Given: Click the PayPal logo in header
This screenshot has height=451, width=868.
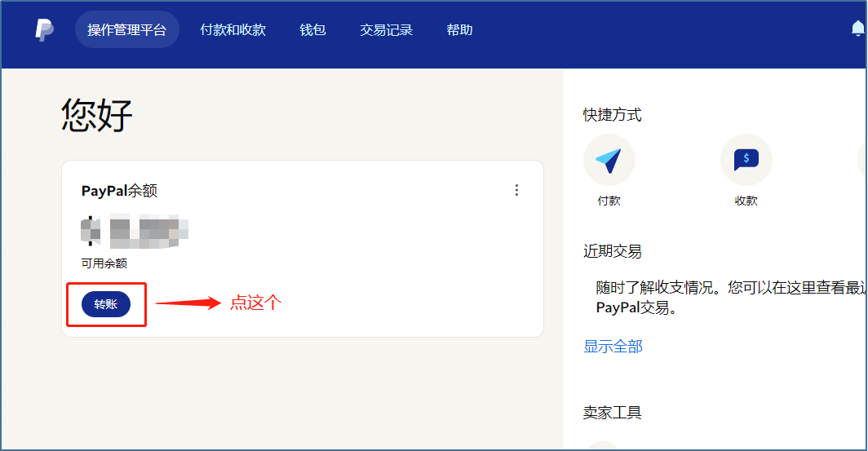Looking at the screenshot, I should click(x=44, y=30).
